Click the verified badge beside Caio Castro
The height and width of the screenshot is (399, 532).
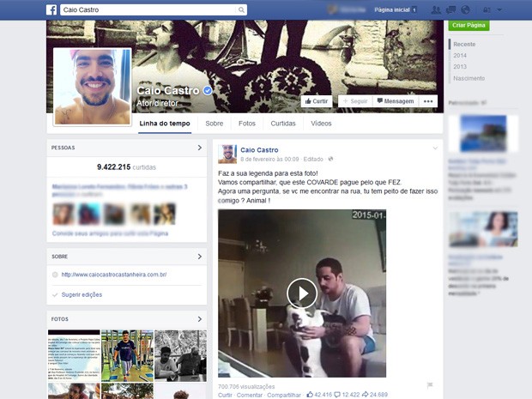click(x=207, y=91)
